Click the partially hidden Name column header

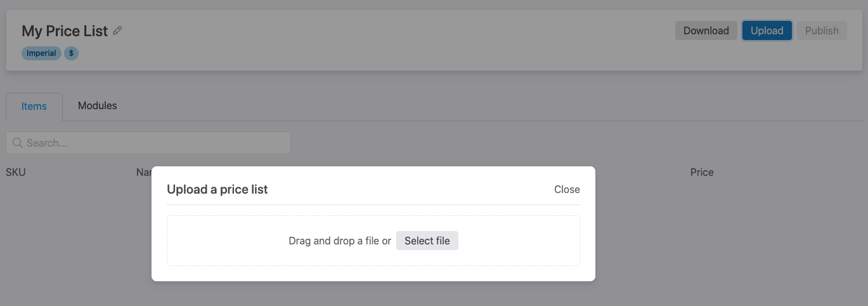point(143,172)
